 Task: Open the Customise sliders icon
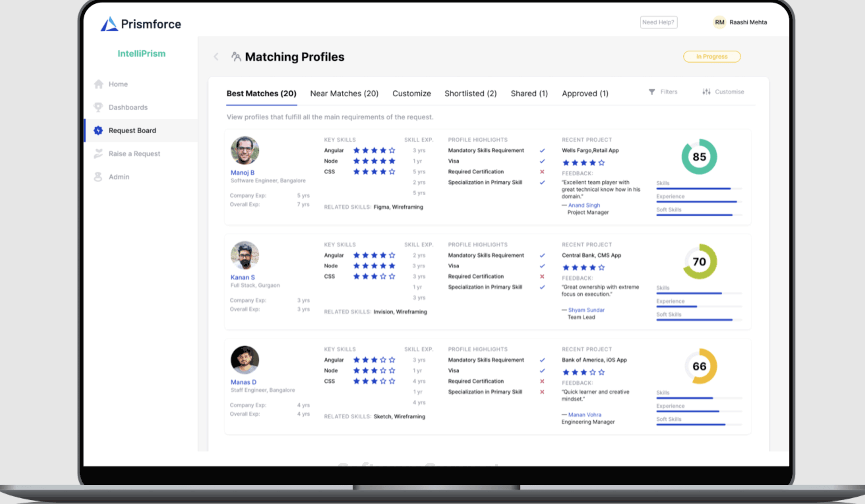pos(706,92)
